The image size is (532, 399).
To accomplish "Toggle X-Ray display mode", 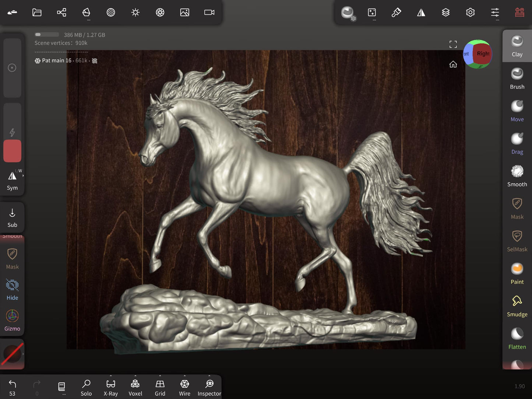I will point(110,386).
